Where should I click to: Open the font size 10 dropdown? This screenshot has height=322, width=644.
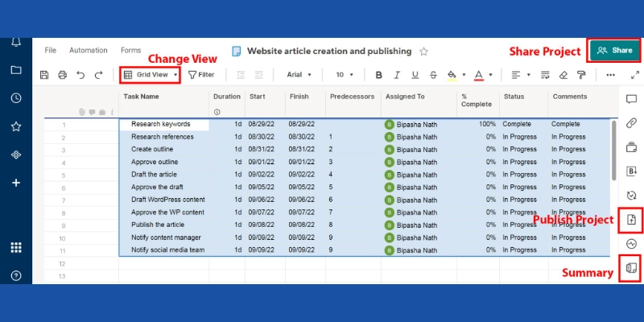coord(345,75)
